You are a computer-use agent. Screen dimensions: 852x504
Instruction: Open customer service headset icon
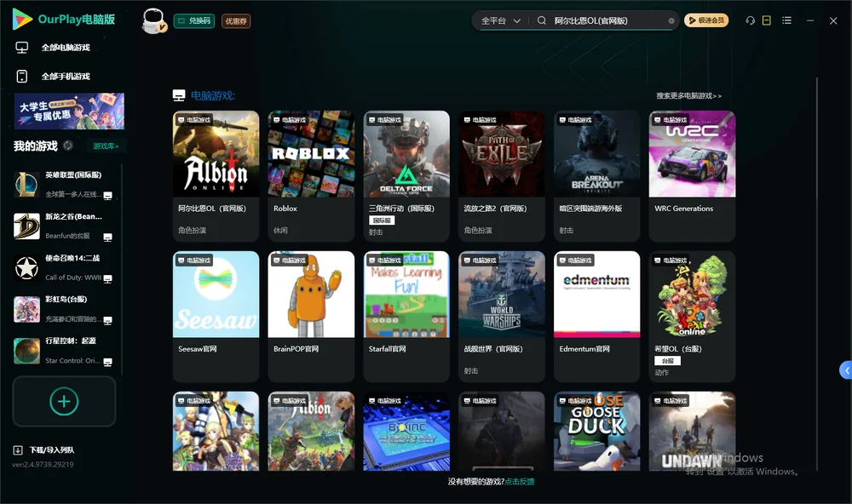tap(751, 20)
